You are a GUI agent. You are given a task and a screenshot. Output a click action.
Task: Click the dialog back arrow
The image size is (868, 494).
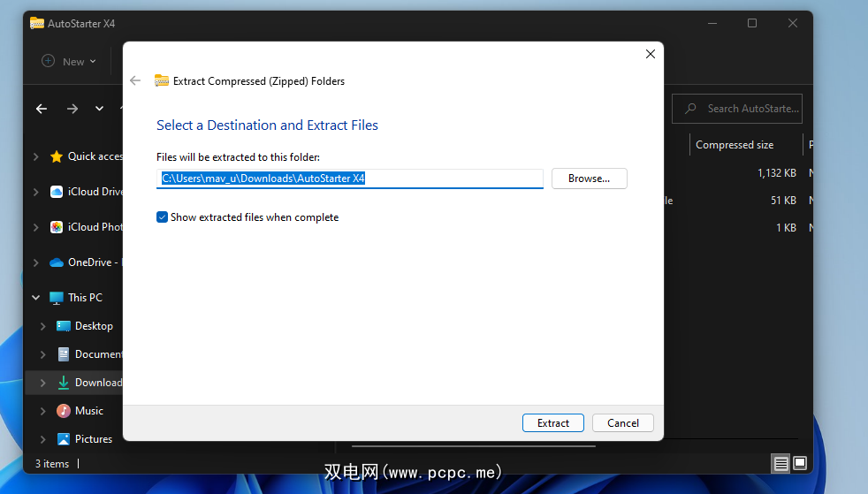click(x=135, y=80)
